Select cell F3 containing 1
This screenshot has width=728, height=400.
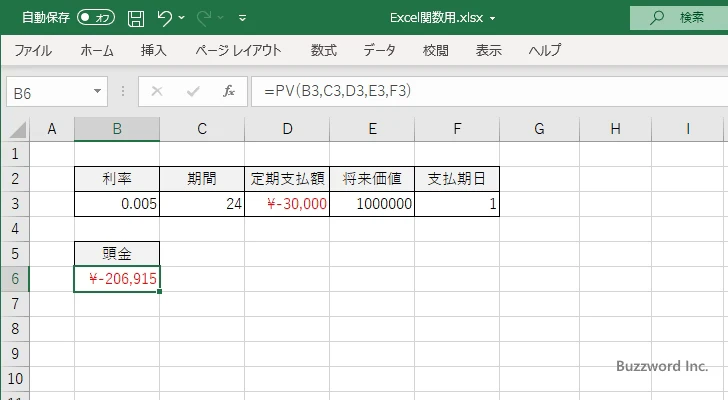tap(457, 204)
